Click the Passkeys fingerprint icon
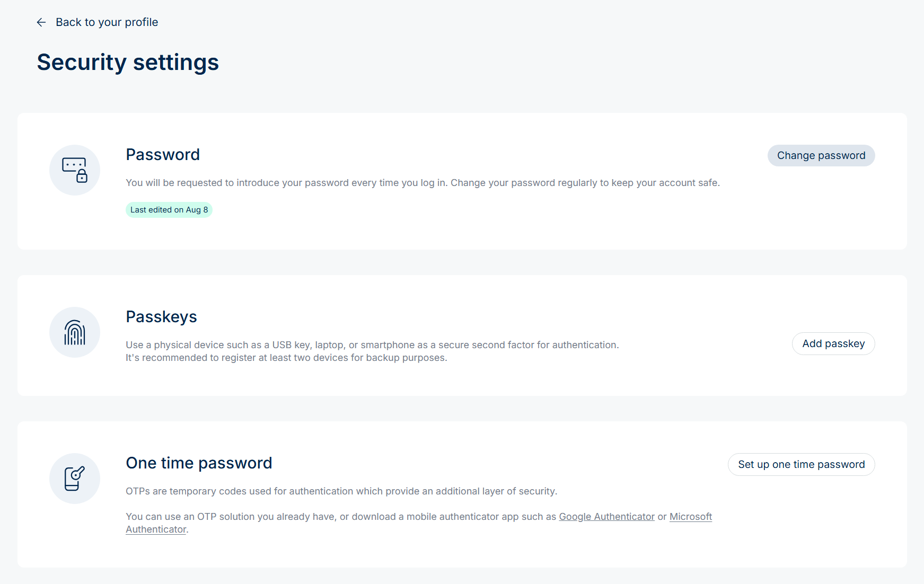Viewport: 924px width, 584px height. click(75, 332)
